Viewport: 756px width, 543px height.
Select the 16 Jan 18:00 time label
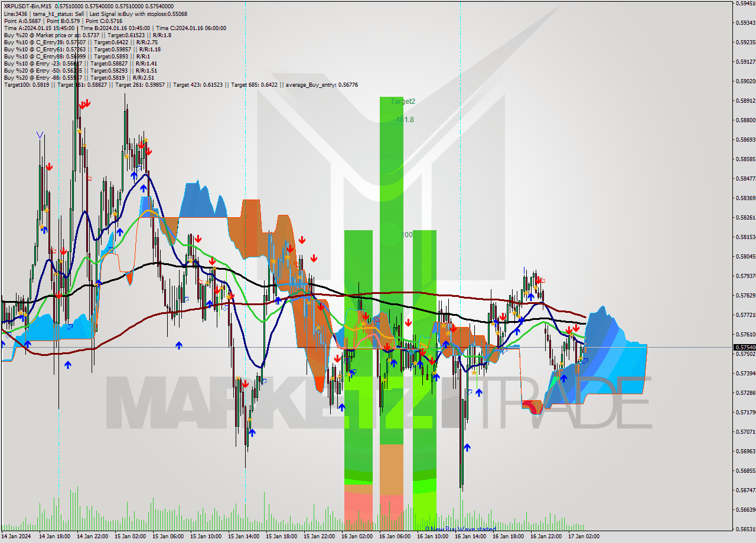508,537
